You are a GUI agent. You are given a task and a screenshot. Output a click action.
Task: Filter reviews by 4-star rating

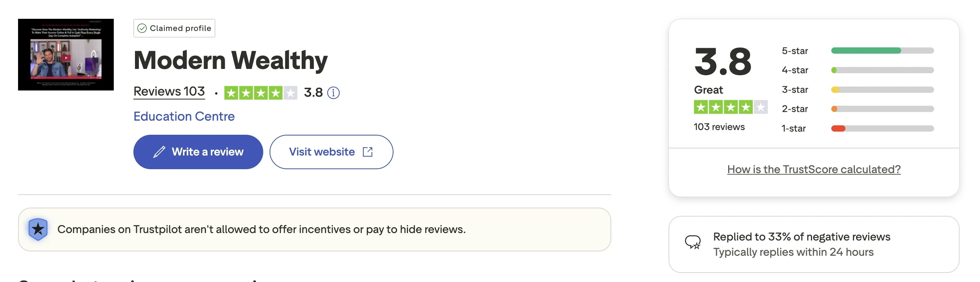point(795,70)
